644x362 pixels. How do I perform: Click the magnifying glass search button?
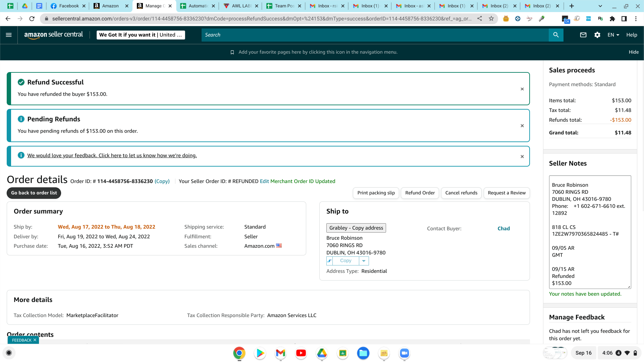(556, 35)
